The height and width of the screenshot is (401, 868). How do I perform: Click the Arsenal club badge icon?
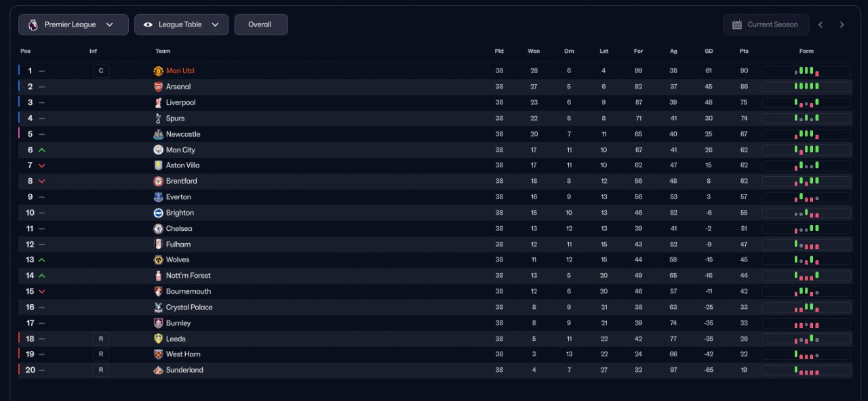pos(158,87)
